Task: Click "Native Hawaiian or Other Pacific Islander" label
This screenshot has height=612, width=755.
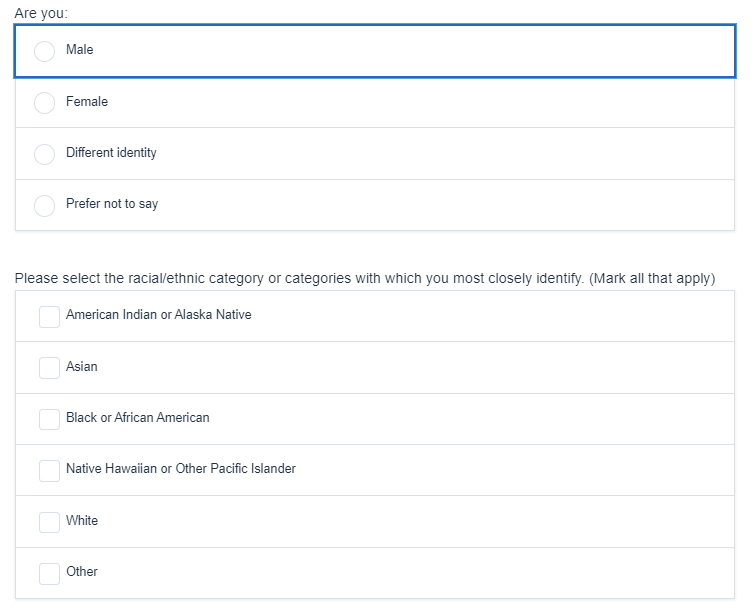Action: coord(181,469)
